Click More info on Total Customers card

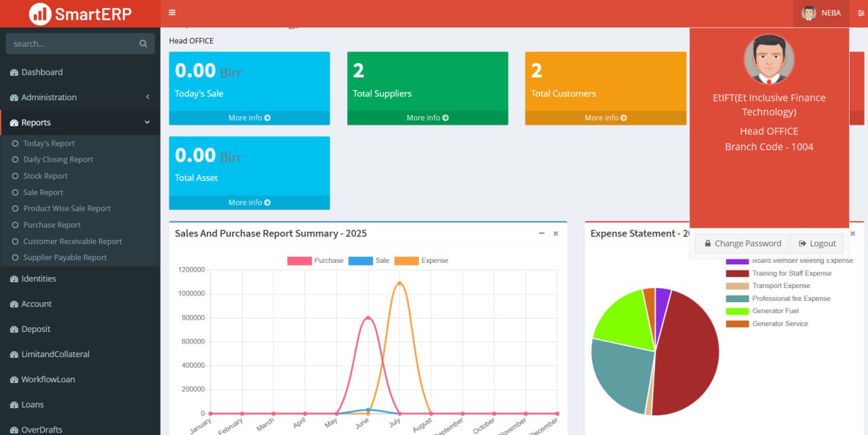coord(606,118)
